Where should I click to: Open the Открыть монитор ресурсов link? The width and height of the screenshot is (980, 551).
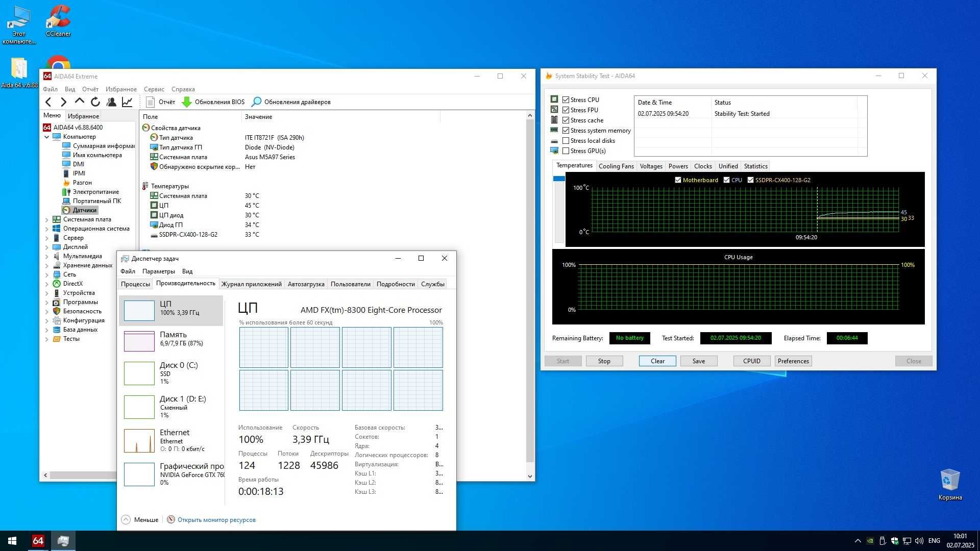tap(216, 520)
